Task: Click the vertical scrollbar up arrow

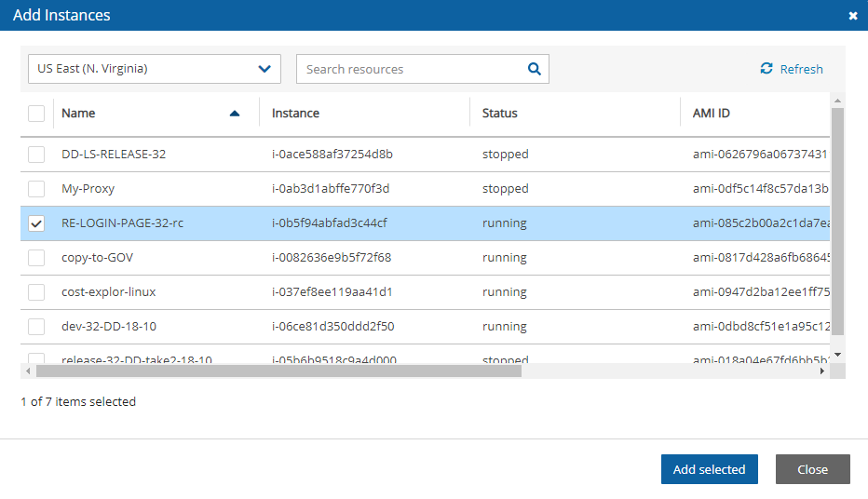Action: 837,101
